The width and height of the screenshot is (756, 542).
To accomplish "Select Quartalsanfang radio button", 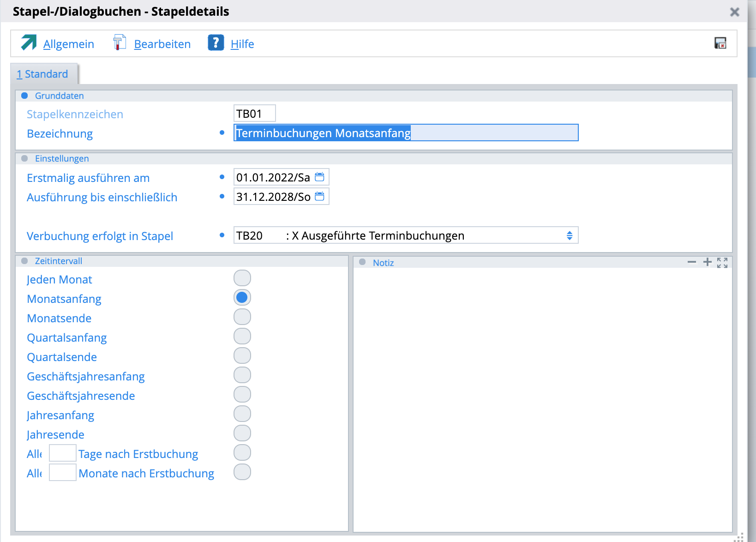I will [x=242, y=337].
